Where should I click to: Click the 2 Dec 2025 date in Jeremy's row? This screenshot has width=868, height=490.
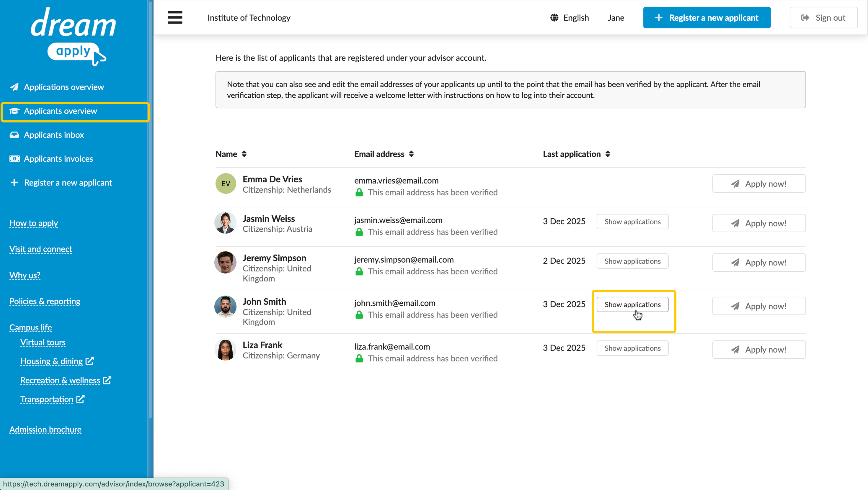(564, 261)
